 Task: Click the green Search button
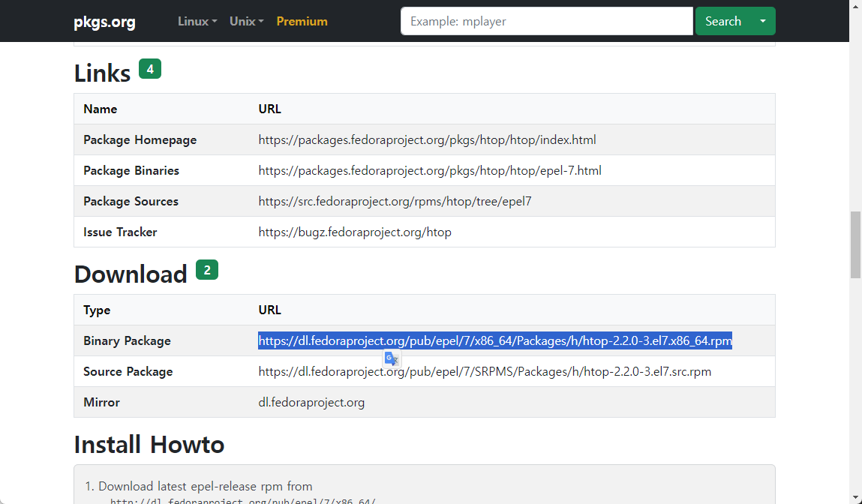pyautogui.click(x=723, y=21)
